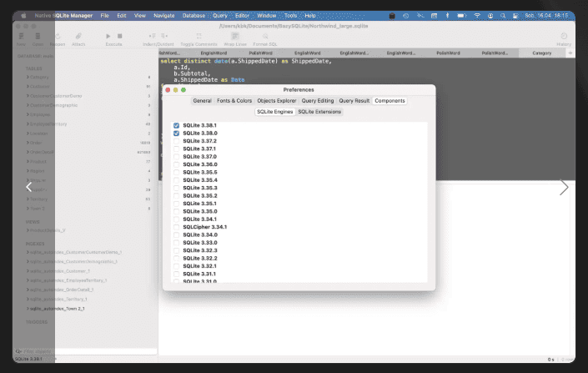The image size is (588, 373).
Task: Run the query with the Execute play icon
Action: 108,36
